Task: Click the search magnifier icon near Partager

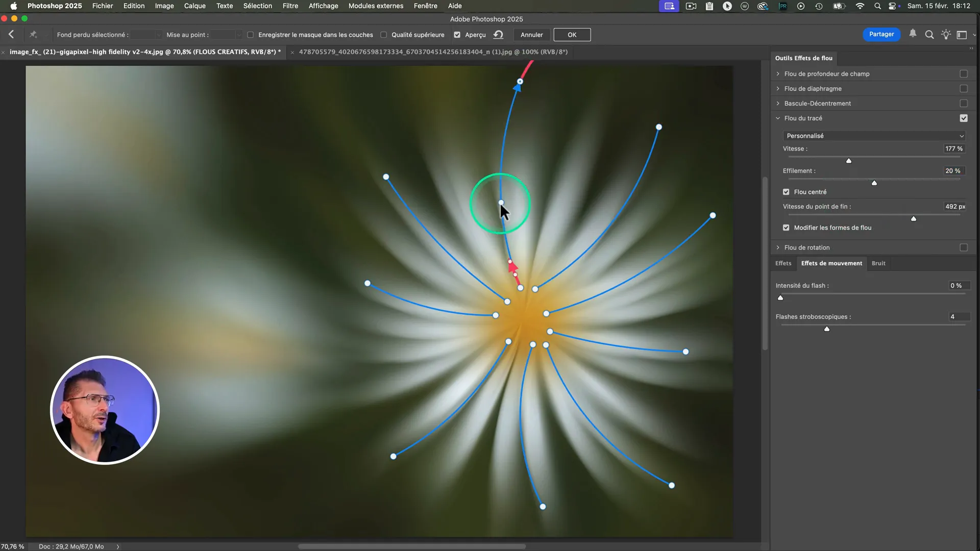Action: click(929, 35)
